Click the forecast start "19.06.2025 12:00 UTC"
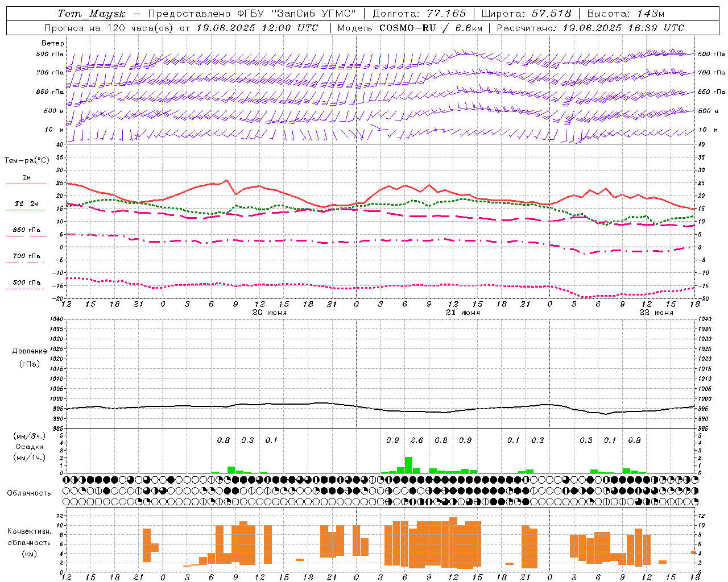The image size is (728, 582). click(258, 28)
